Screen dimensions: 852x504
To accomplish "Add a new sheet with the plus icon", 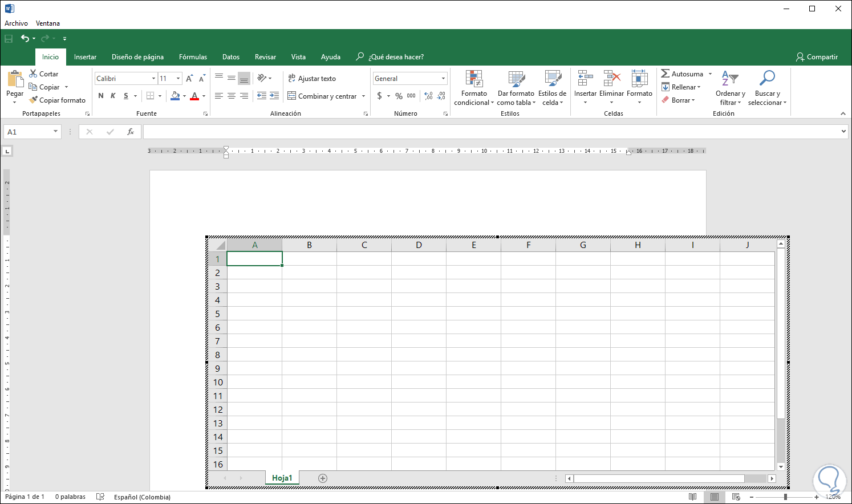I will click(x=323, y=478).
